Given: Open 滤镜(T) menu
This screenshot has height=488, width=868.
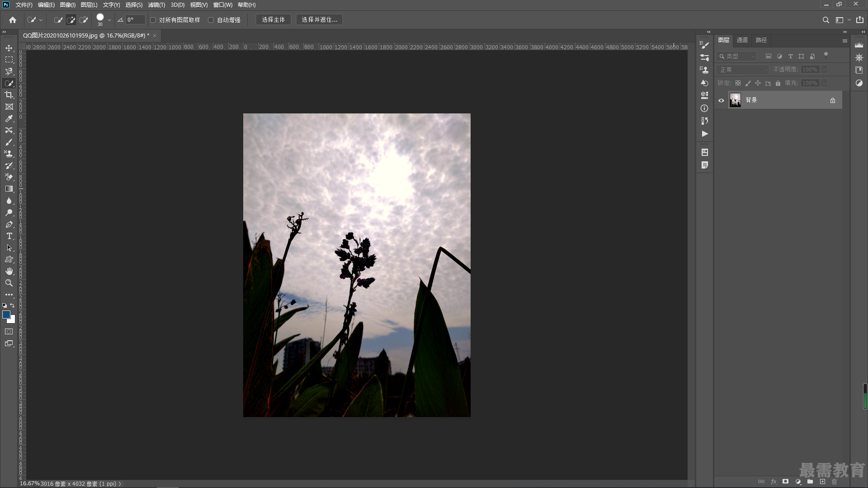Looking at the screenshot, I should (157, 5).
